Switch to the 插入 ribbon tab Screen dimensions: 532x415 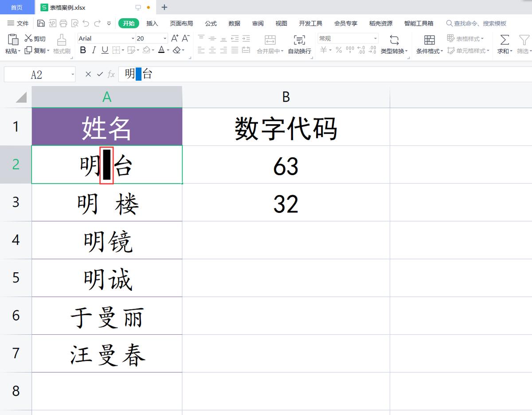click(x=152, y=23)
